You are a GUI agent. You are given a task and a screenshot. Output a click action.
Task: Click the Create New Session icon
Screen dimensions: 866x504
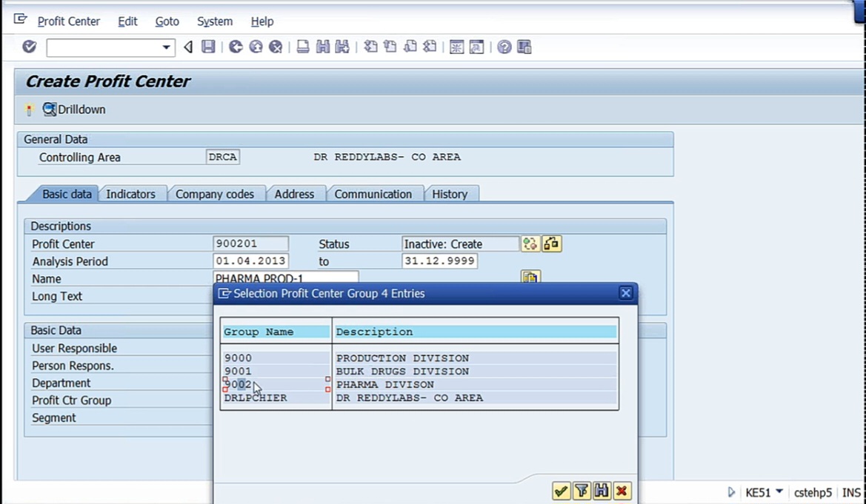click(x=457, y=47)
